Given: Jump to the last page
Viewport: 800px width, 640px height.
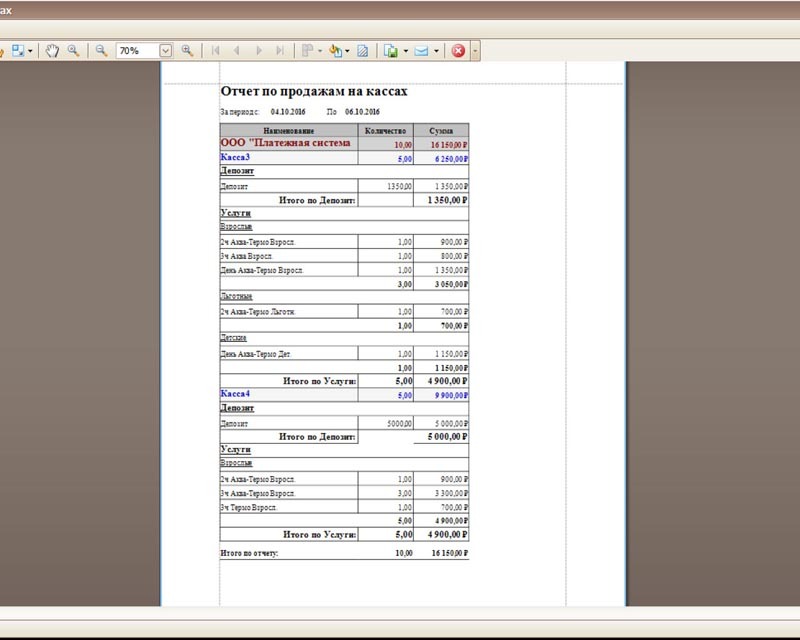Looking at the screenshot, I should [280, 50].
